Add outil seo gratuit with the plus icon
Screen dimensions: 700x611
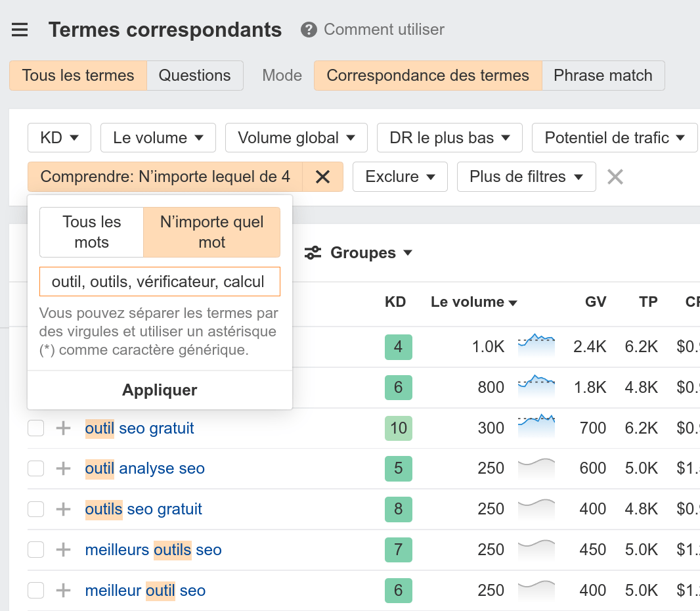[62, 428]
